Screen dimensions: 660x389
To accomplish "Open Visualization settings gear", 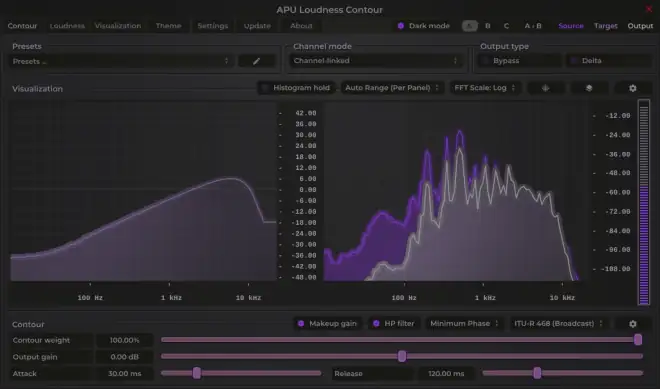I will 632,88.
